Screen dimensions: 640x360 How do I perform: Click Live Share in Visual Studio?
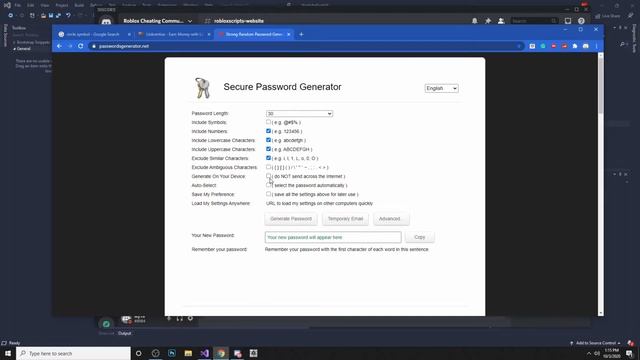pyautogui.click(x=608, y=16)
